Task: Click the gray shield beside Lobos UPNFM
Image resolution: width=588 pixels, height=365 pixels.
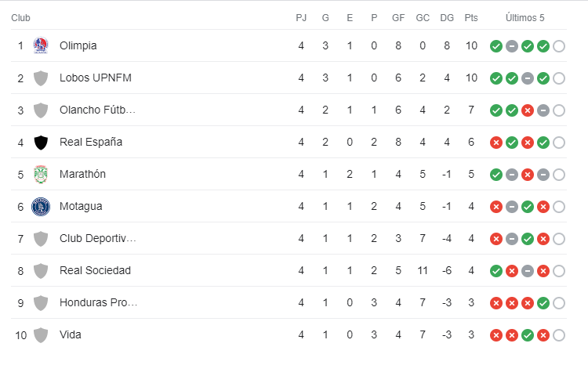Action: coord(41,78)
